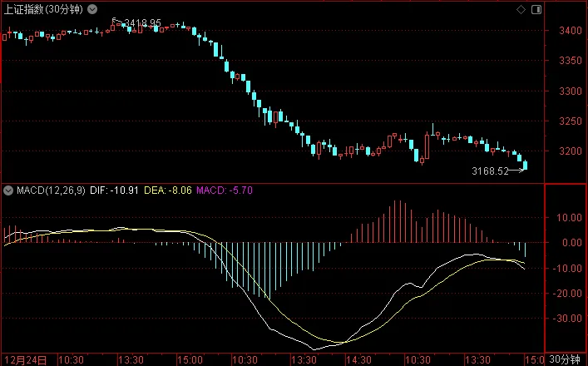
Task: Expand the MACD indicator dropdown arrow
Action: pos(7,190)
